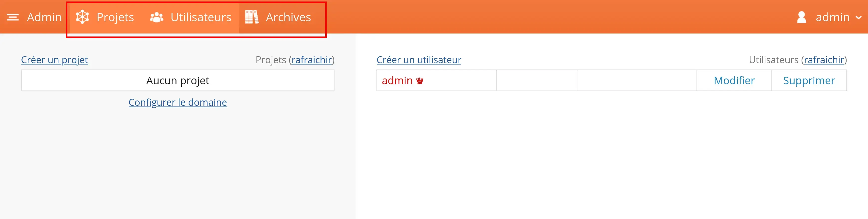Click the admin user avatar icon

point(801,17)
